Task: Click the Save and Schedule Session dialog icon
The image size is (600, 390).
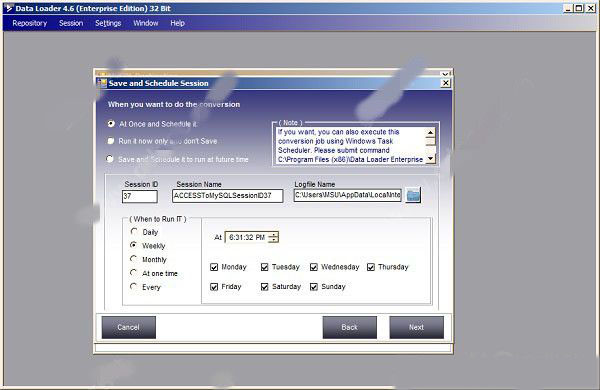Action: (x=102, y=83)
